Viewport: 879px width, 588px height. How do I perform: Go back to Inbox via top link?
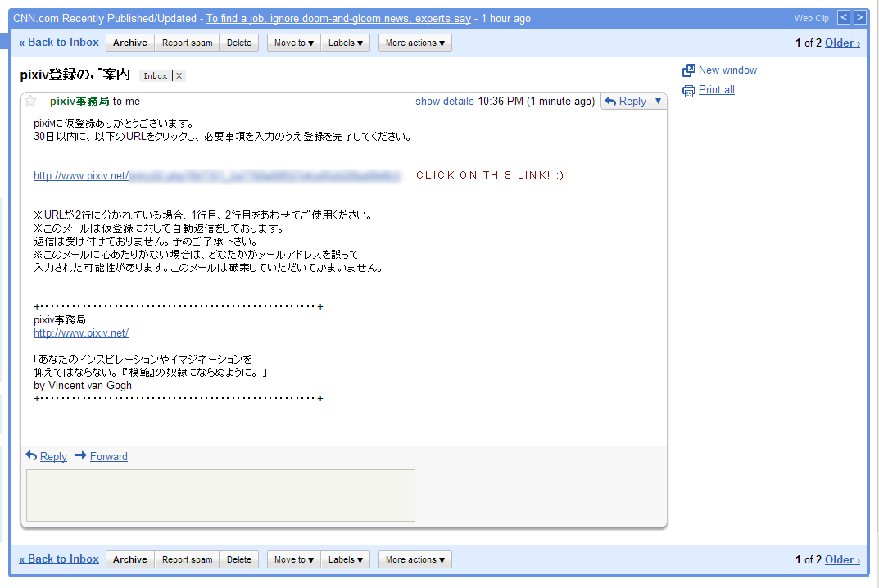click(x=59, y=43)
